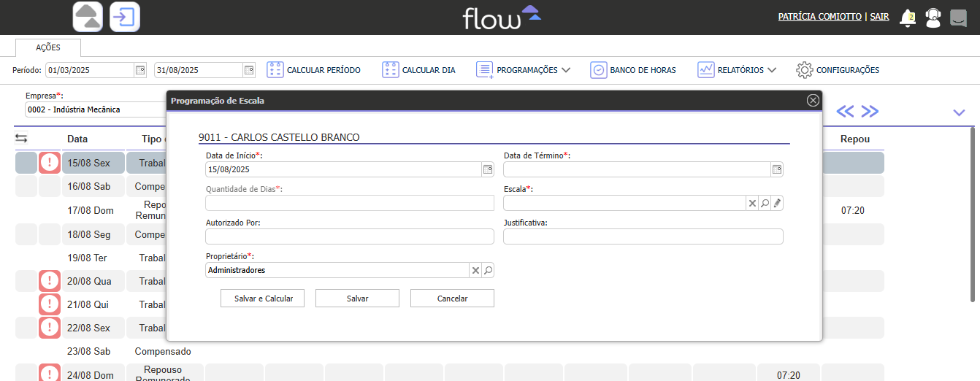
Task: Click the chat message icon in header
Action: [958, 18]
